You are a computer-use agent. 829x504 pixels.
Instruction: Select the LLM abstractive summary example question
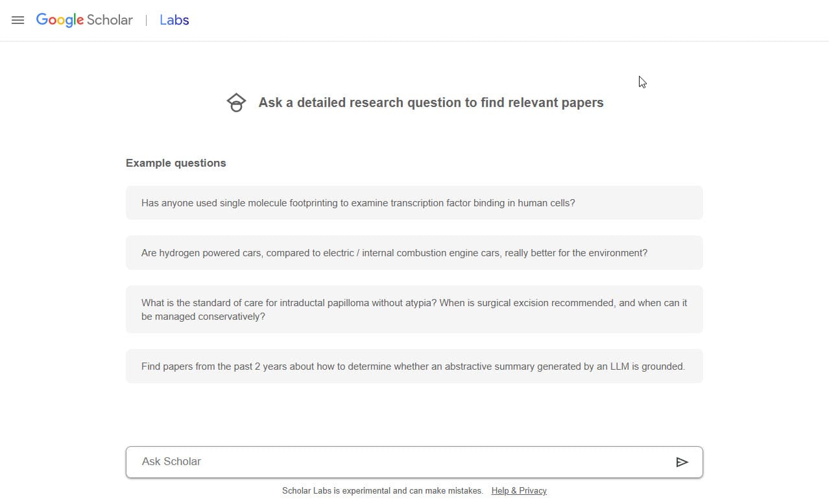[x=414, y=366]
